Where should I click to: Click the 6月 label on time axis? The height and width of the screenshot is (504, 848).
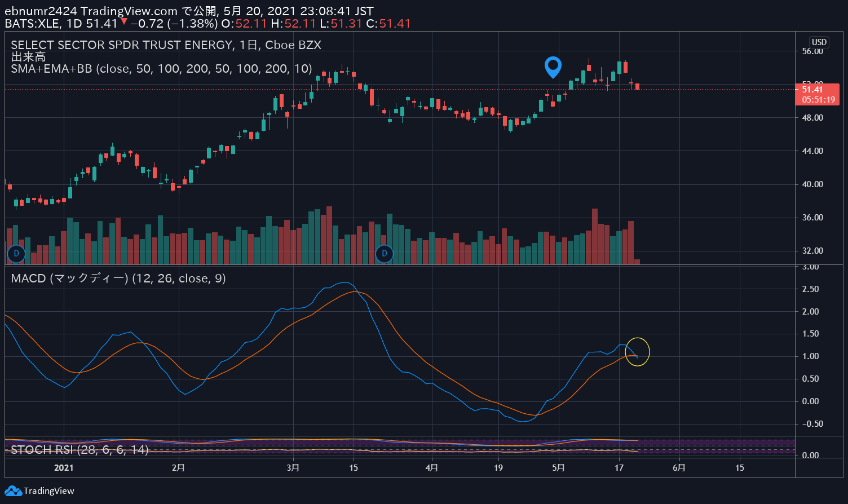(x=679, y=467)
